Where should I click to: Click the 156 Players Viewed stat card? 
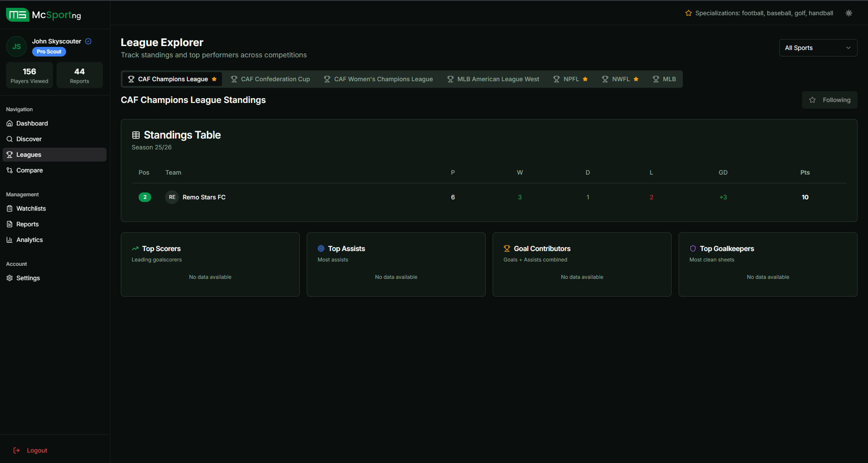30,75
